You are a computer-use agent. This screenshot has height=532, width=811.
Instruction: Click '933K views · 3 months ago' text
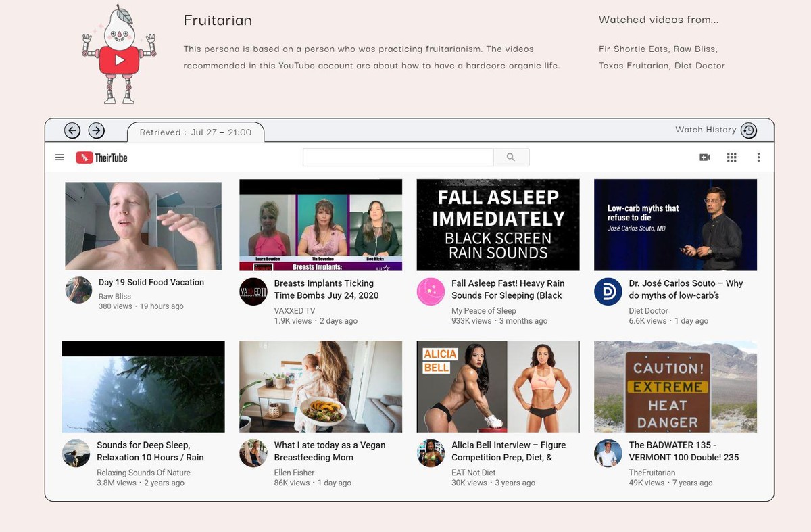[499, 321]
